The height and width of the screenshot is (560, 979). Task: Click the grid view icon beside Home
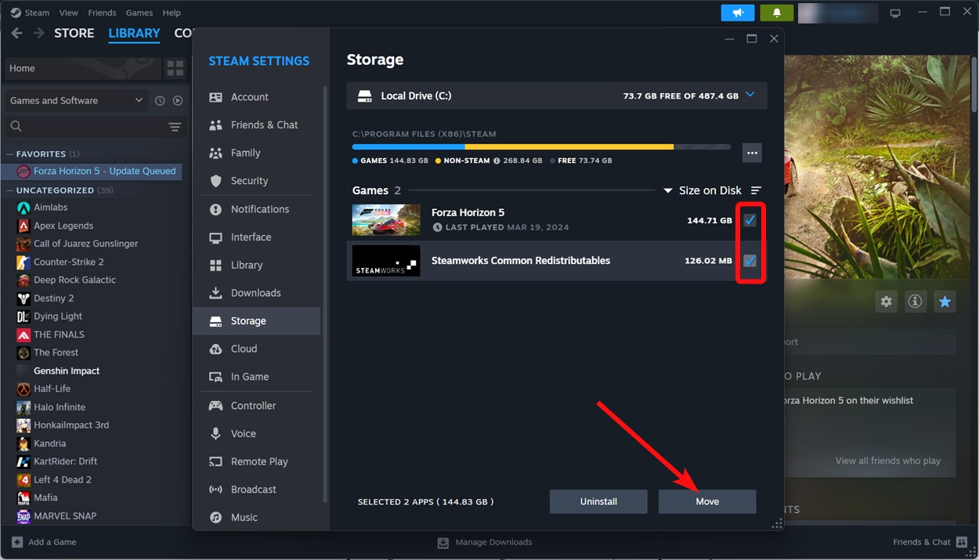pos(175,68)
